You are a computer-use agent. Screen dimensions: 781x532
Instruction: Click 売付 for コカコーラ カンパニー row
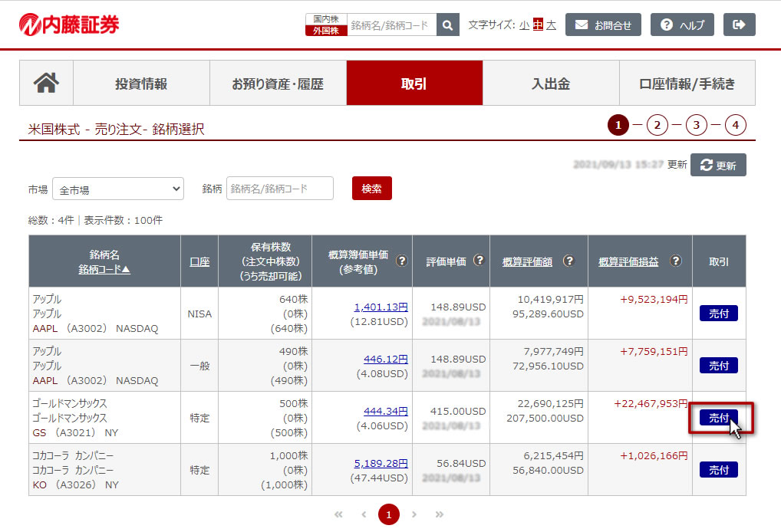(x=719, y=470)
